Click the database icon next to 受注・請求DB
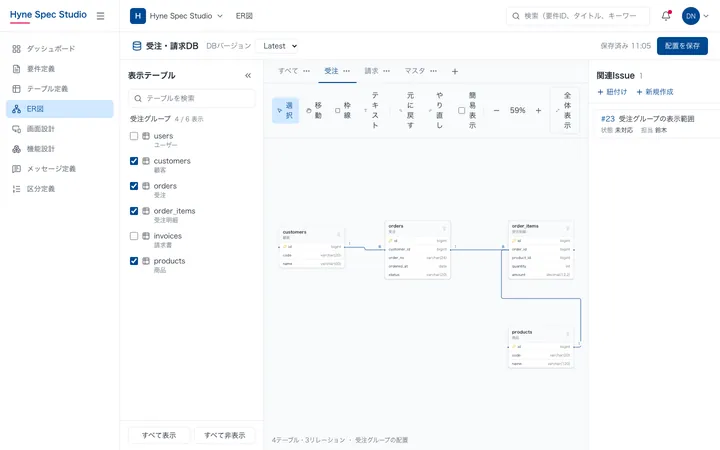720x450 pixels. pos(137,46)
